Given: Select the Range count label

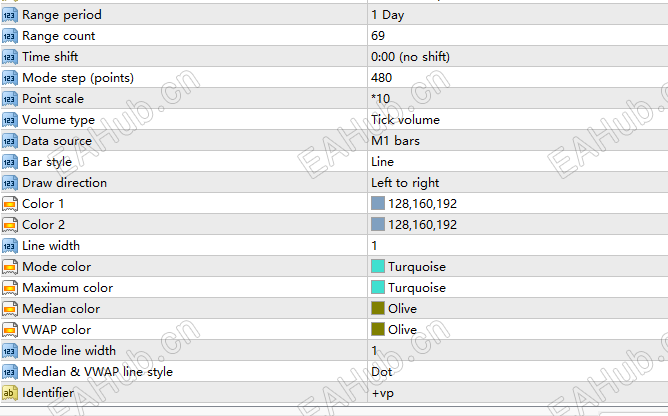Looking at the screenshot, I should (x=58, y=36).
